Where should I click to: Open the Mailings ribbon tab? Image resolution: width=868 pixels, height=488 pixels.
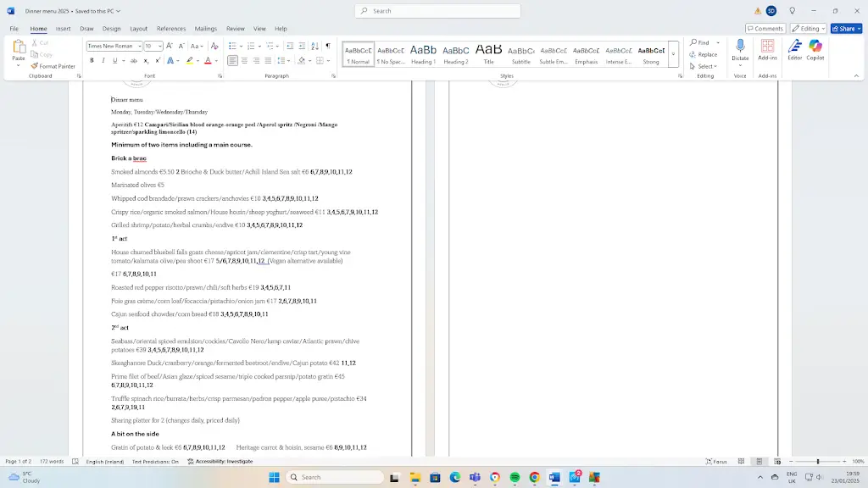(205, 29)
